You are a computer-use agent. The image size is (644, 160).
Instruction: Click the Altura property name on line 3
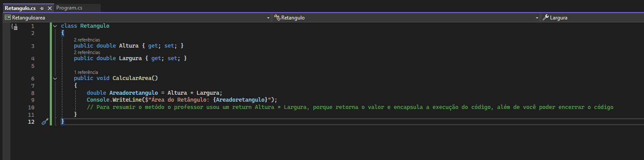[x=129, y=46]
